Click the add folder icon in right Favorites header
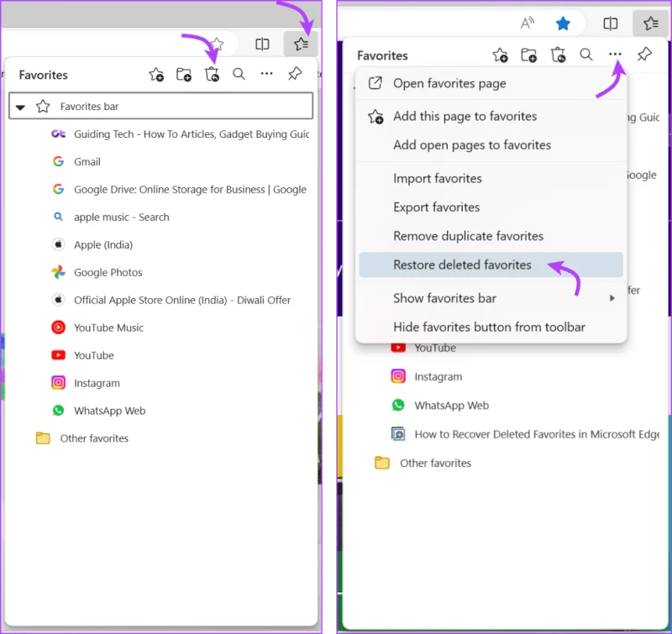672x634 pixels. click(529, 55)
